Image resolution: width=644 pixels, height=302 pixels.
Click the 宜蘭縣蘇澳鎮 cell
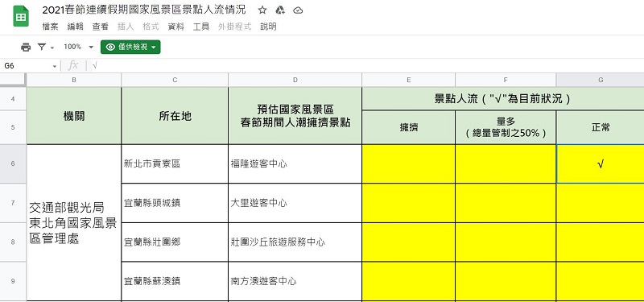click(175, 281)
